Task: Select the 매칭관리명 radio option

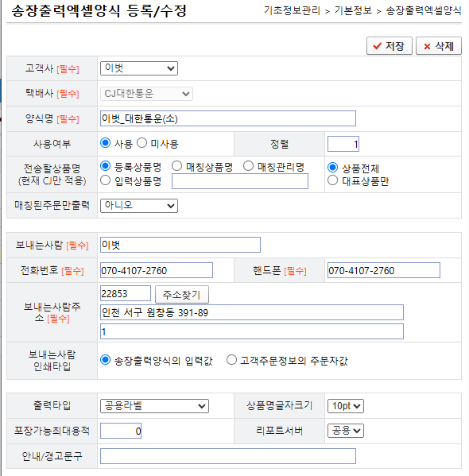Action: coord(249,166)
